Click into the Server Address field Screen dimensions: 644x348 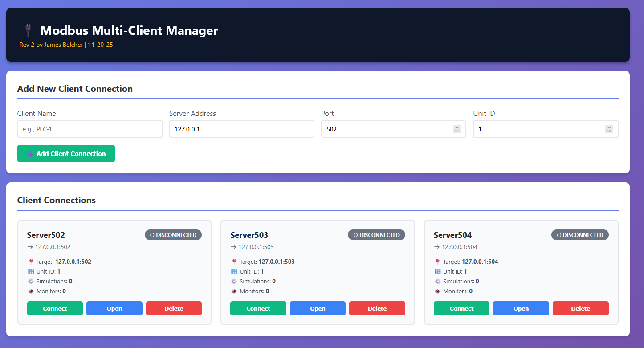click(x=242, y=129)
